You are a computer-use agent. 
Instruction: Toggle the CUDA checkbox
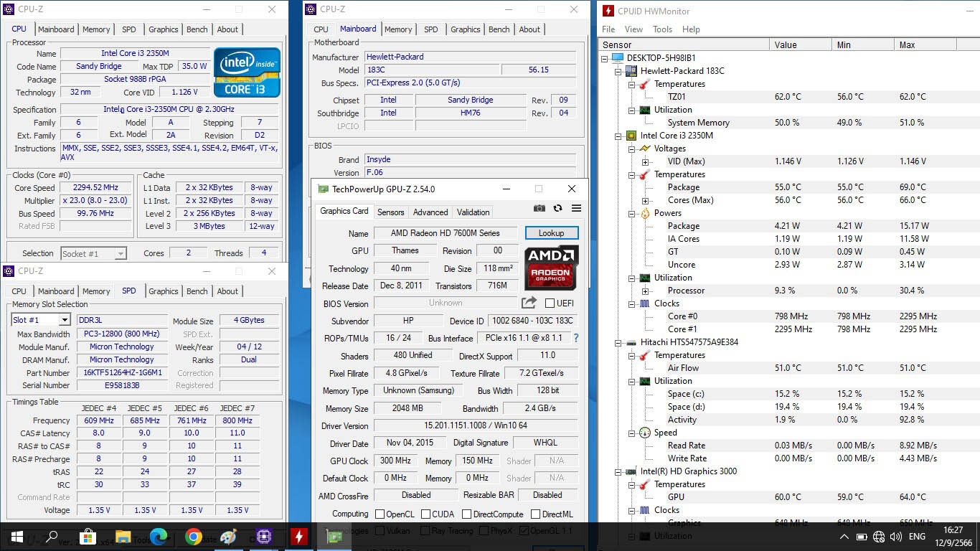tap(426, 514)
